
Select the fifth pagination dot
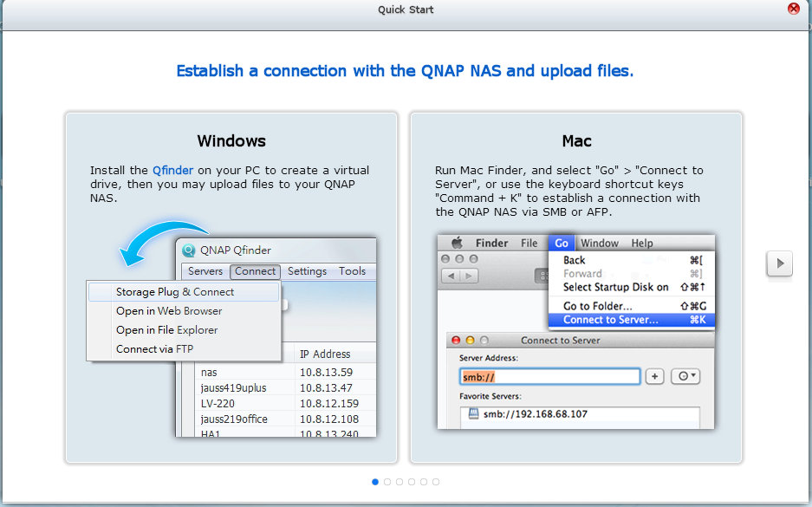(x=424, y=482)
